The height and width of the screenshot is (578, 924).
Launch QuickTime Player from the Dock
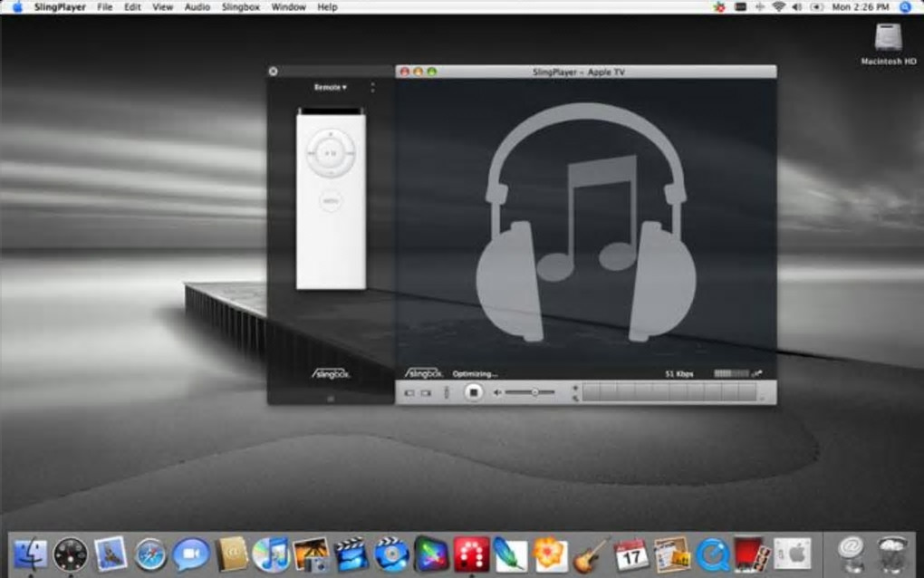pos(712,554)
